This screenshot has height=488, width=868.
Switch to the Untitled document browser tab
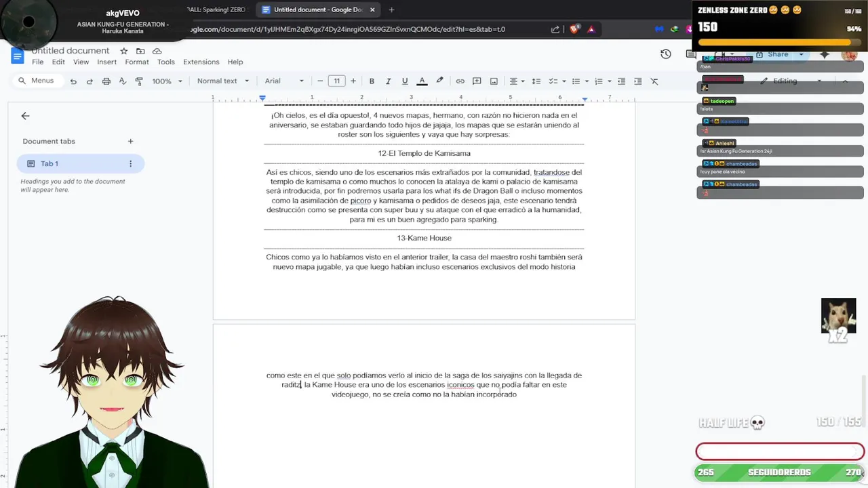317,9
